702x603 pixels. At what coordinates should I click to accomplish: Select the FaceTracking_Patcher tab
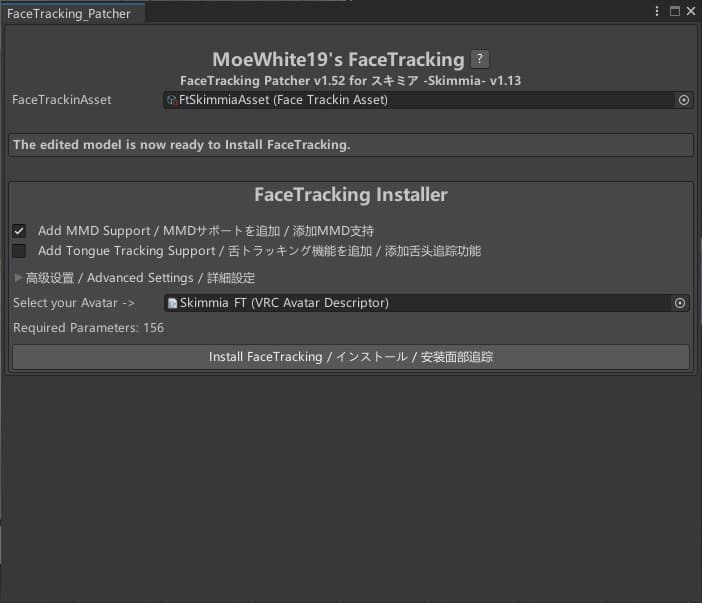pos(69,14)
